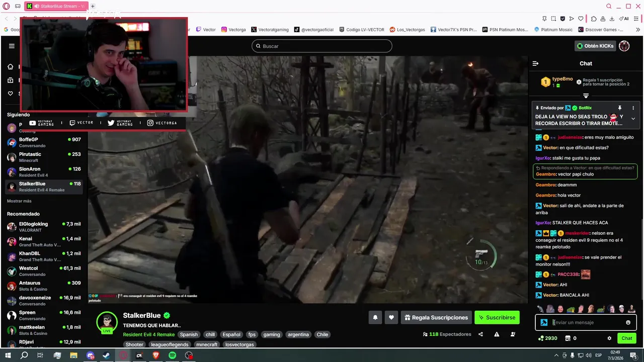Open the pinned message three-dot menu
This screenshot has width=644, height=362.
633,108
